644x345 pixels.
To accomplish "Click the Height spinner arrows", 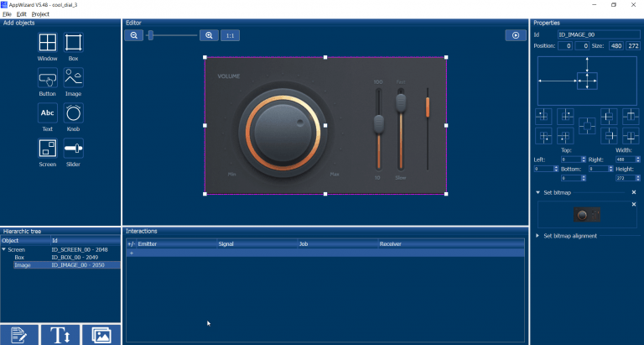I will (x=638, y=179).
